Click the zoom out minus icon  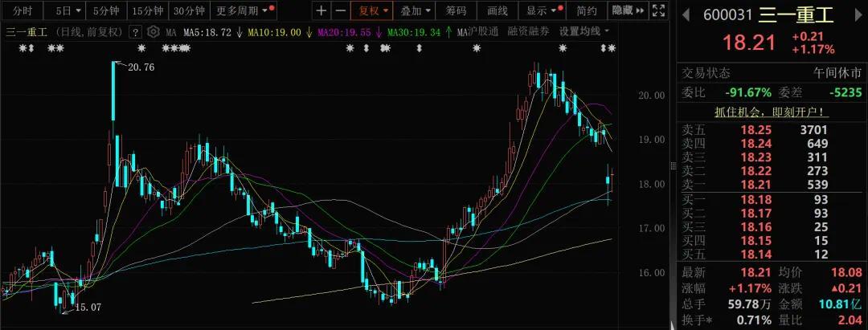click(340, 11)
